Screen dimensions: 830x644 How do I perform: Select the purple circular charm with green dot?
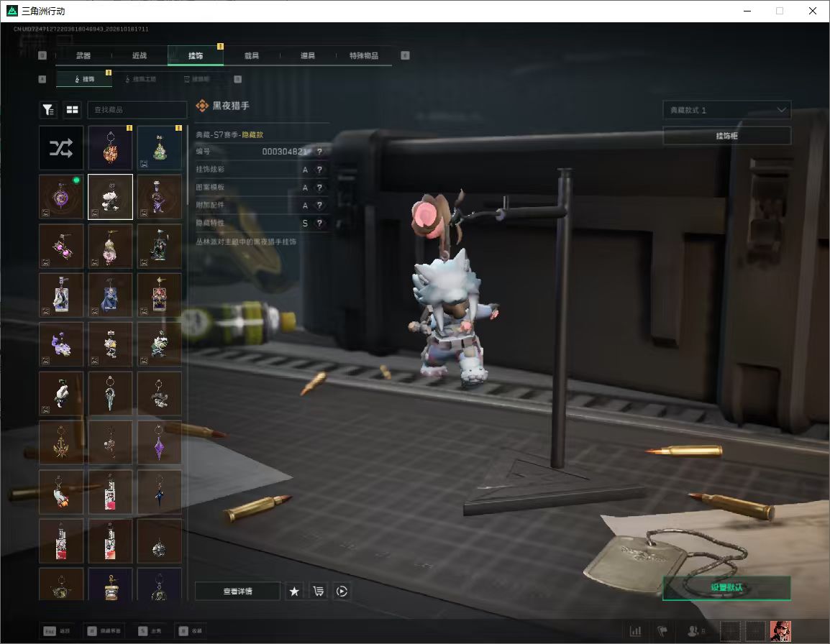tap(61, 197)
